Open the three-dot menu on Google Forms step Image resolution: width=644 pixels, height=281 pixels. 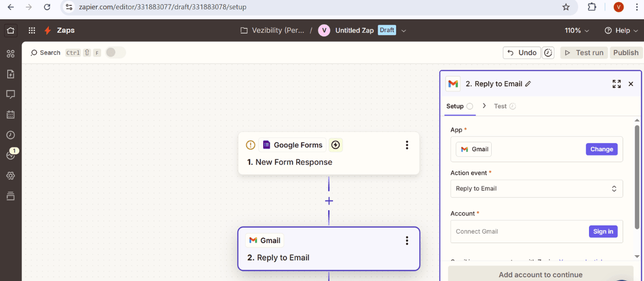[407, 145]
